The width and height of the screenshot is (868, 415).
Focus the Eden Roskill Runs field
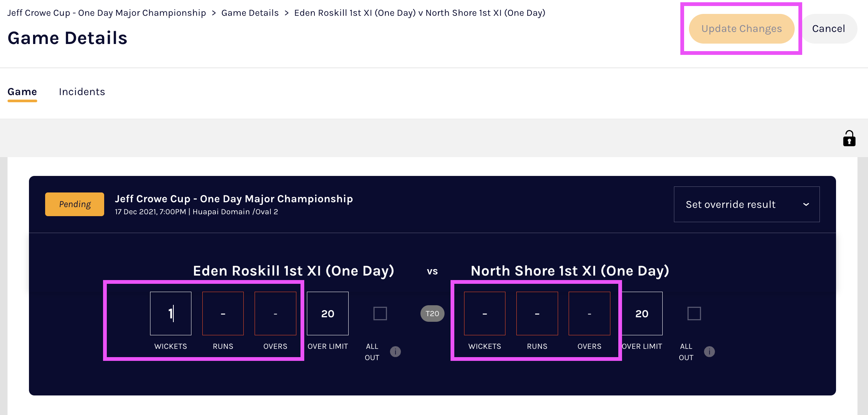223,314
